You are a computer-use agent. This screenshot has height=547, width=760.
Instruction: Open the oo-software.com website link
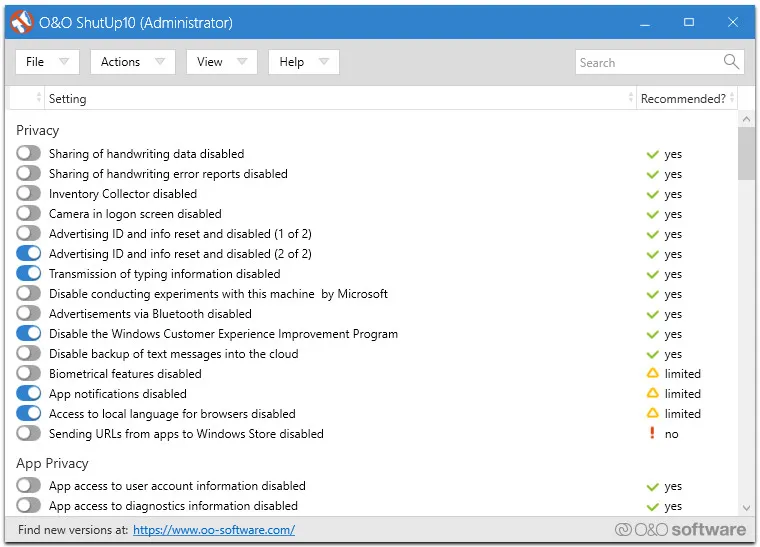(213, 530)
